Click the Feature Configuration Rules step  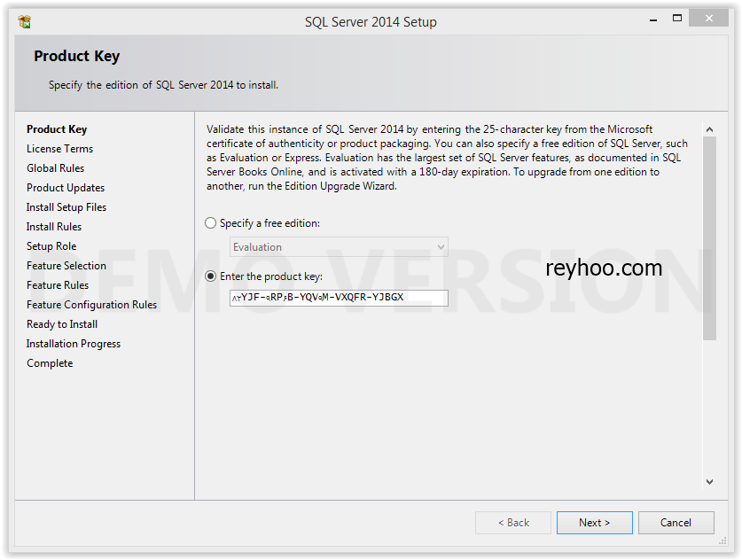(92, 305)
